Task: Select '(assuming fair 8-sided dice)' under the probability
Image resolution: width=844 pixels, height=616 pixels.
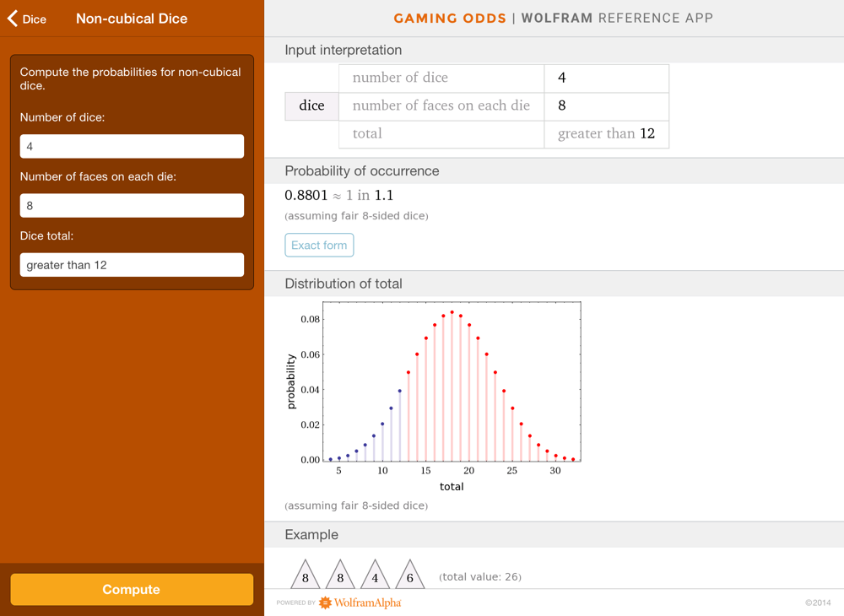Action: click(x=356, y=216)
